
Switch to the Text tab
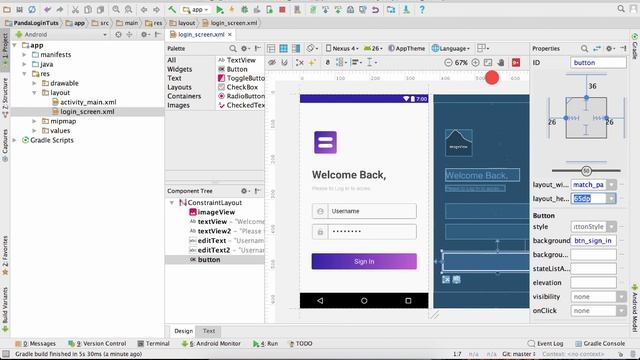tap(209, 331)
